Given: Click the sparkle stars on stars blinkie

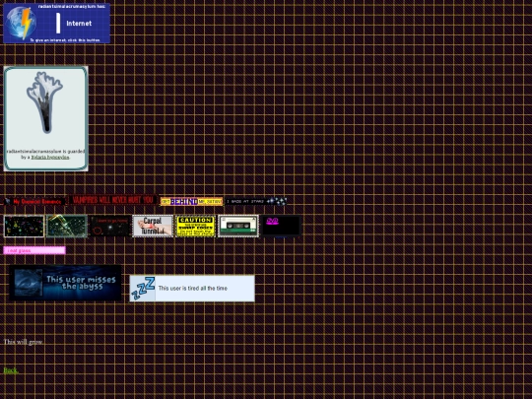Looking at the screenshot, I should click(277, 202).
